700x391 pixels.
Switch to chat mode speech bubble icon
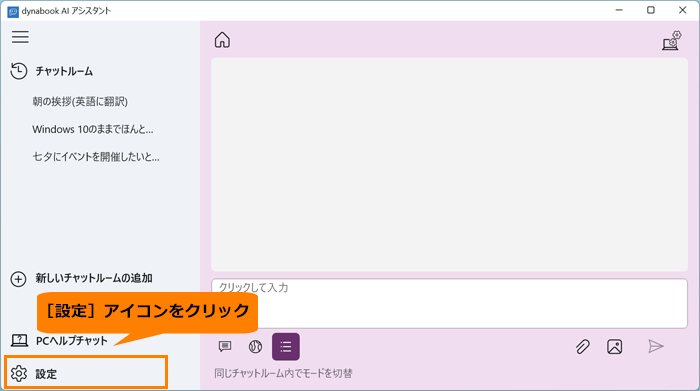[225, 346]
